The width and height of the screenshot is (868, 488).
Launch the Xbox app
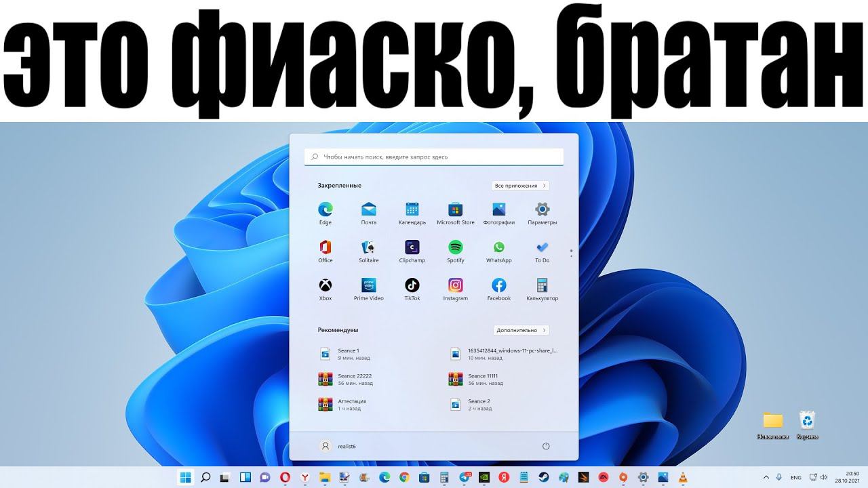(x=325, y=289)
